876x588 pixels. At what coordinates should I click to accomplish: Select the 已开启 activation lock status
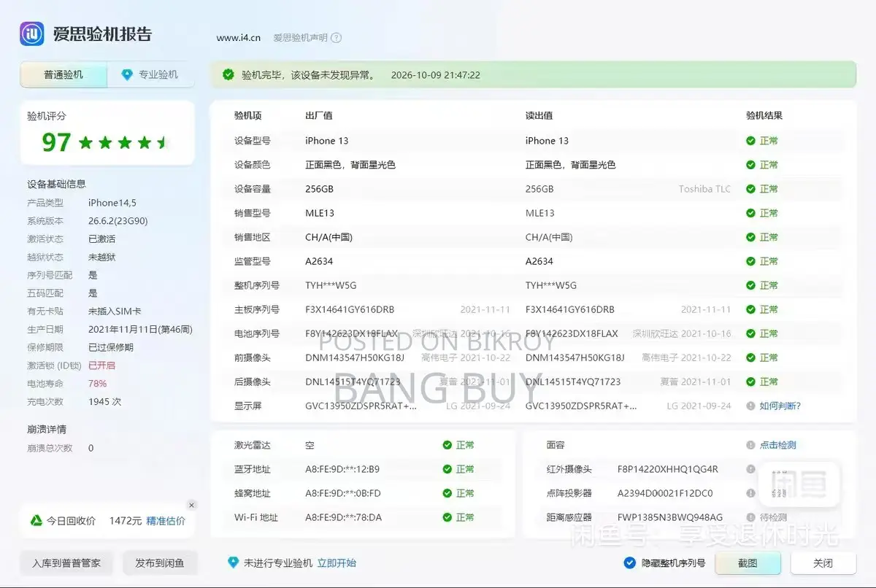pos(101,365)
